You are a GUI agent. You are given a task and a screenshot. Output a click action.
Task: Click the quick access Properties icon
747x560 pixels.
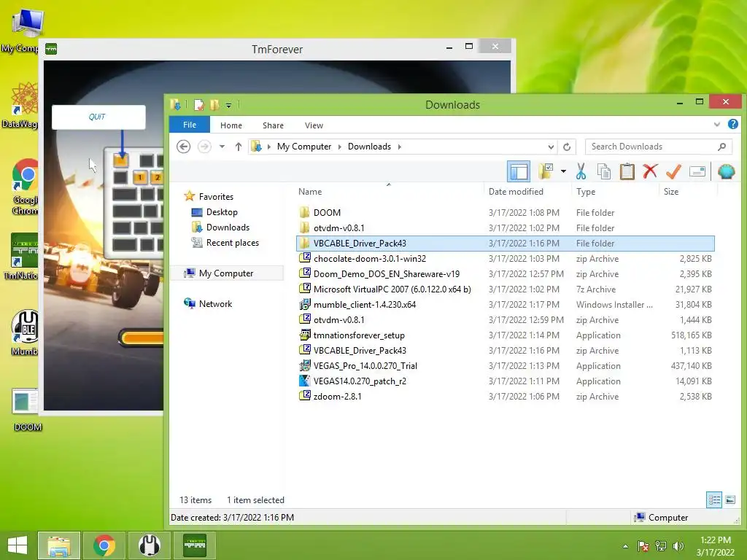pos(199,105)
